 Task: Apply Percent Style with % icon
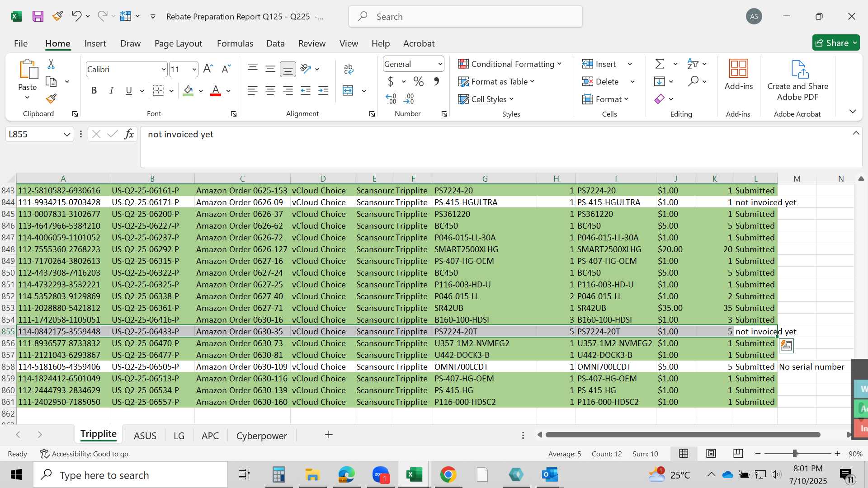tap(419, 81)
